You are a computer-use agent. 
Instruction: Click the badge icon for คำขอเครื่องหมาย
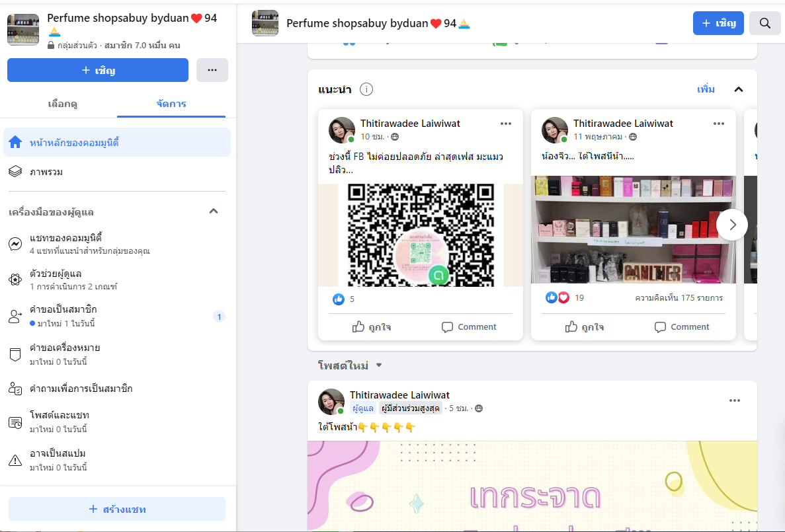pos(15,354)
